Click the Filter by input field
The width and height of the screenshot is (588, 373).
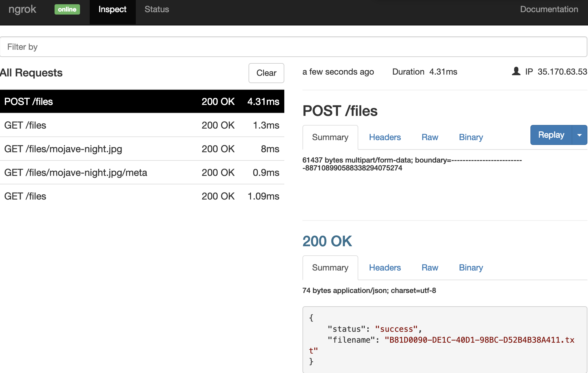click(x=293, y=47)
